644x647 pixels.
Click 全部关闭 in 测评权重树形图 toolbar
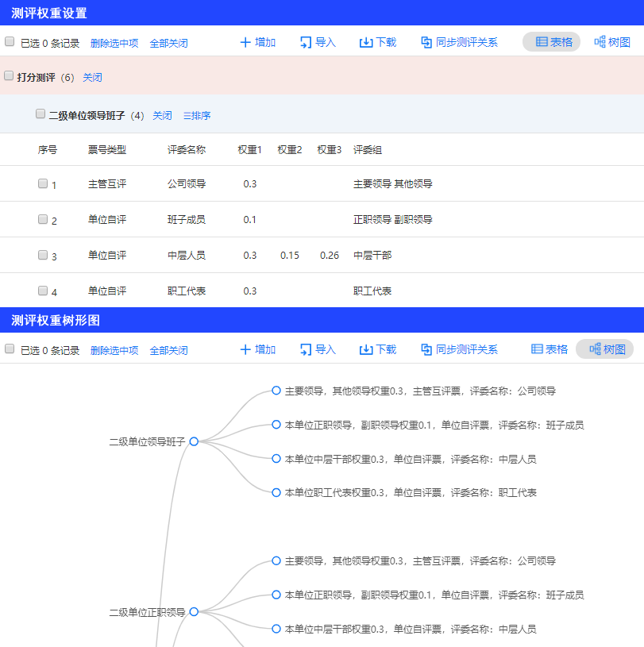point(168,350)
